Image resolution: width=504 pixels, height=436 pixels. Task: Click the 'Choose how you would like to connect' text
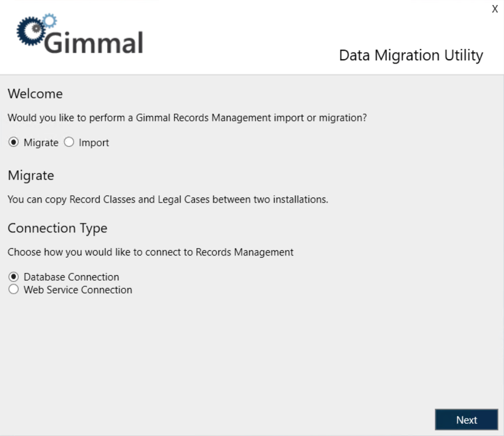[150, 253]
